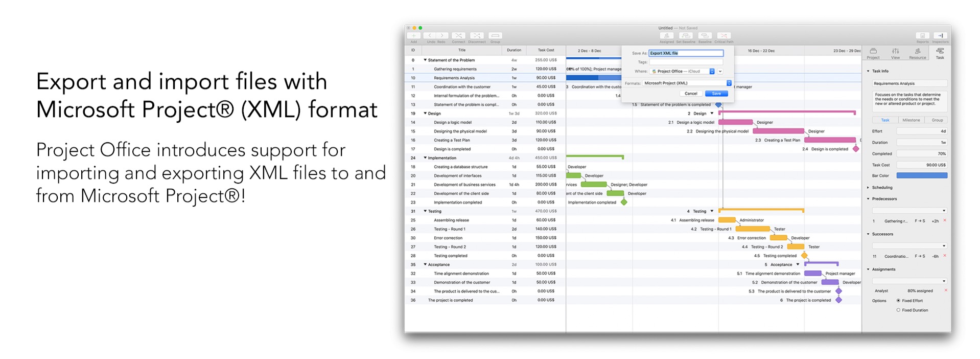Toggle the Inspectors toolbar icon

(940, 36)
